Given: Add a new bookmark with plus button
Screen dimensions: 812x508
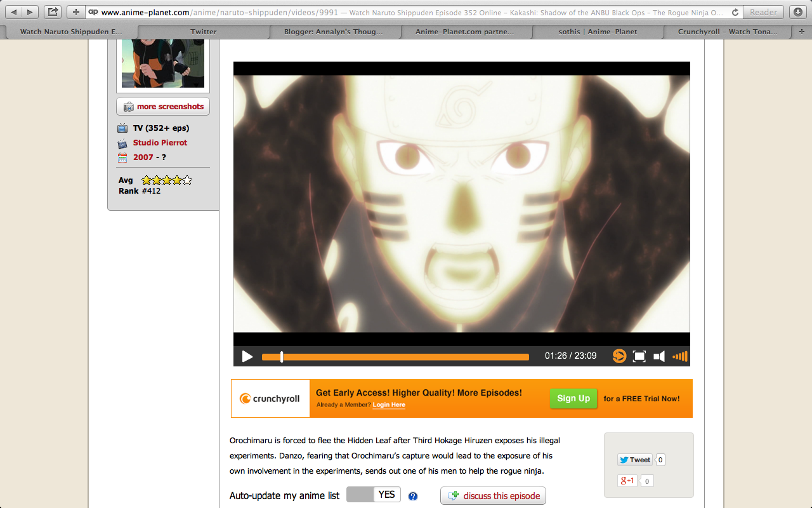Looking at the screenshot, I should coord(75,12).
